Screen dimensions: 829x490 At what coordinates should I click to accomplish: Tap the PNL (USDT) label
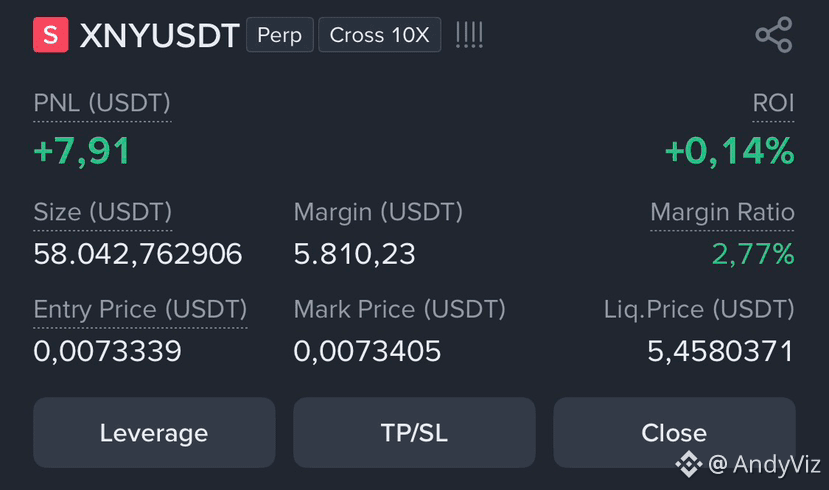pyautogui.click(x=102, y=103)
